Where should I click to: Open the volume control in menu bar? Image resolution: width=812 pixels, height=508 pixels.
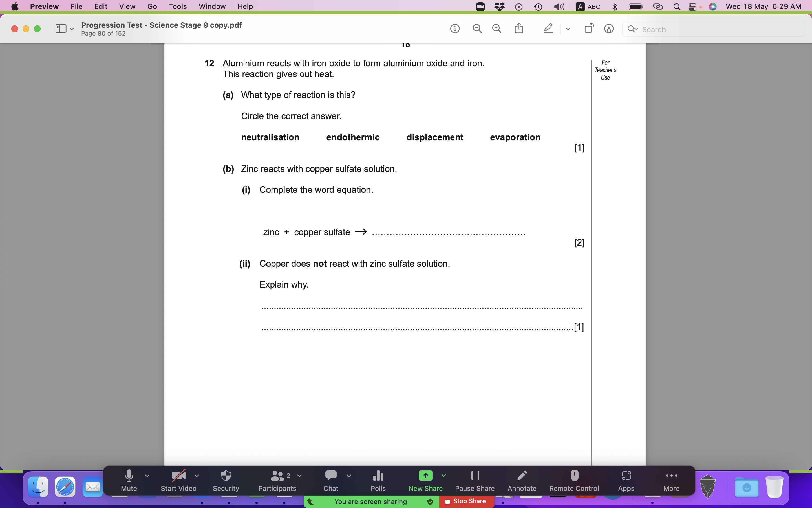coord(559,7)
